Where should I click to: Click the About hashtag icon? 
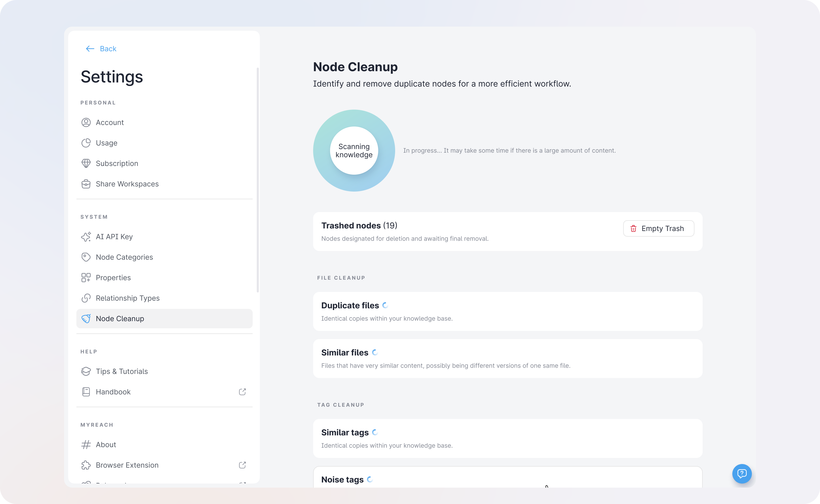point(86,445)
